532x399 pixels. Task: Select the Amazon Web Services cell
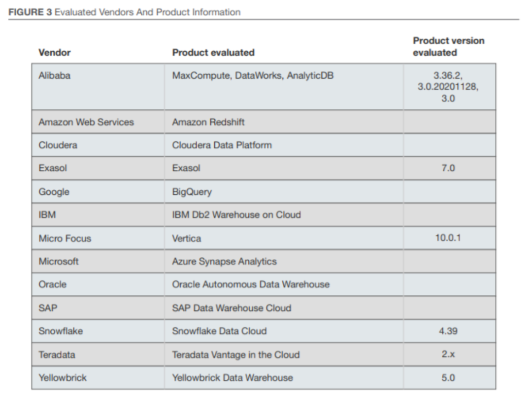pos(86,122)
